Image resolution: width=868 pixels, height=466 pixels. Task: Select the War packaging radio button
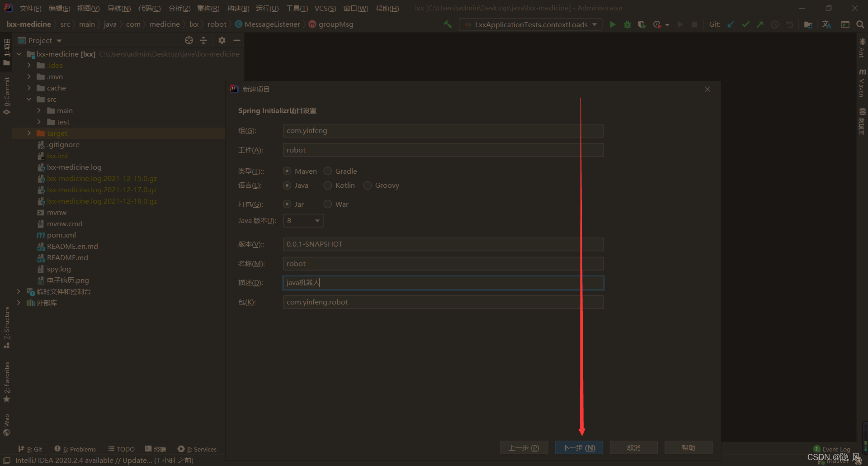328,204
